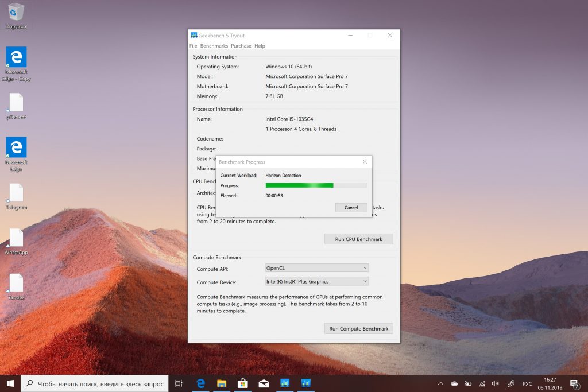Viewport: 588px width, 392px height.
Task: Expand the Compute API dropdown
Action: (316, 268)
